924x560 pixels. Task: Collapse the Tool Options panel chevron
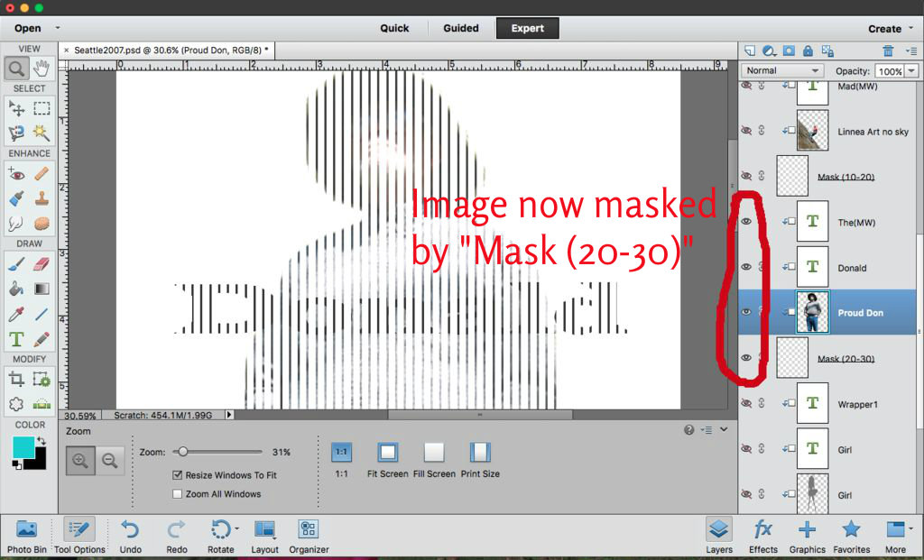(x=724, y=429)
